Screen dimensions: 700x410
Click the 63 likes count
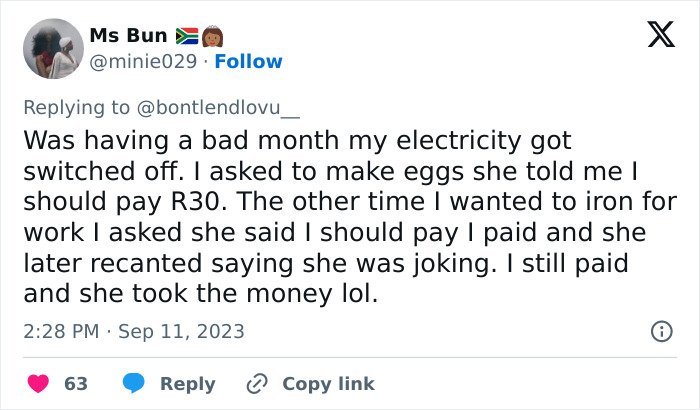(x=76, y=384)
